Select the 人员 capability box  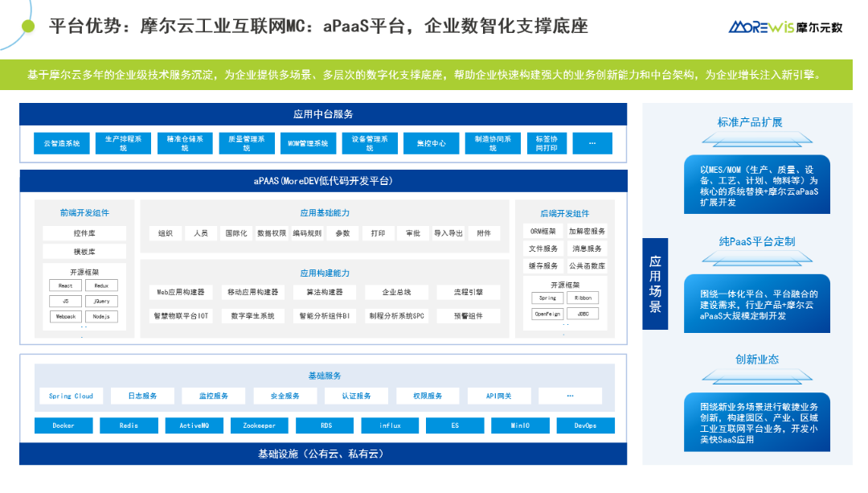(200, 233)
